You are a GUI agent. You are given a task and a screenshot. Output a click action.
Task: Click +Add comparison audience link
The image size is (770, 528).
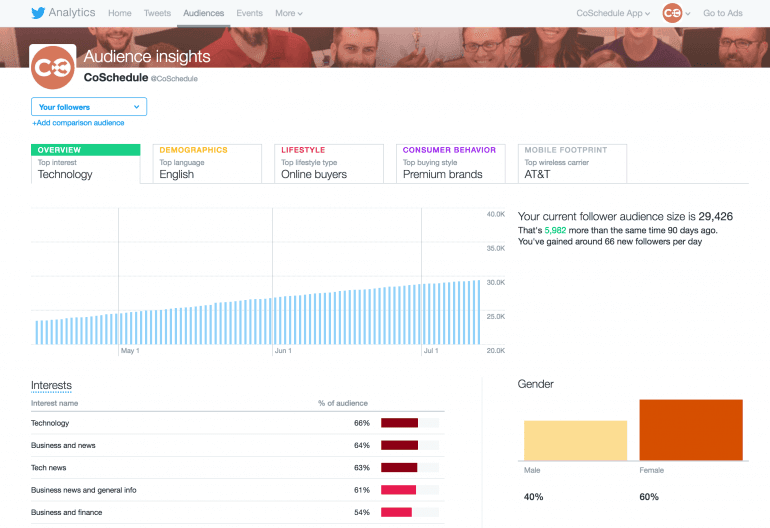[x=78, y=123]
